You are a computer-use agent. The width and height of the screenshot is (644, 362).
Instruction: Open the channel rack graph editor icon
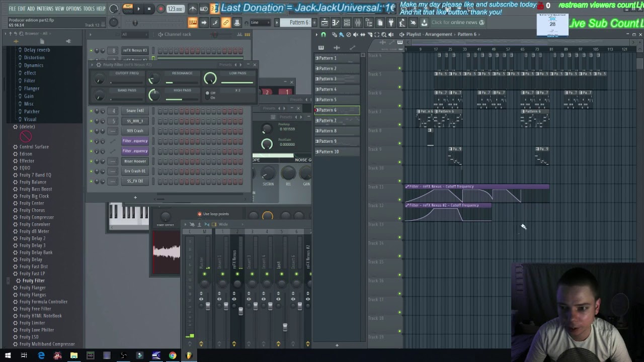239,34
